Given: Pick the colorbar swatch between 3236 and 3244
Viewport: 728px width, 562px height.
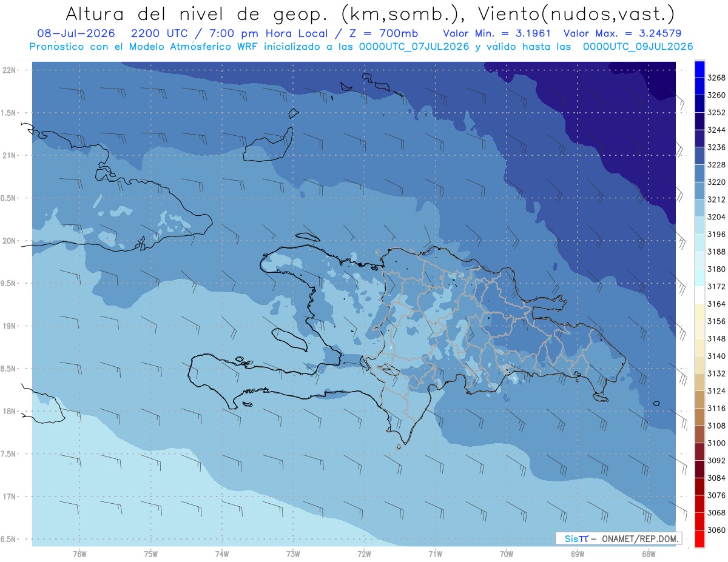Looking at the screenshot, I should [x=699, y=139].
